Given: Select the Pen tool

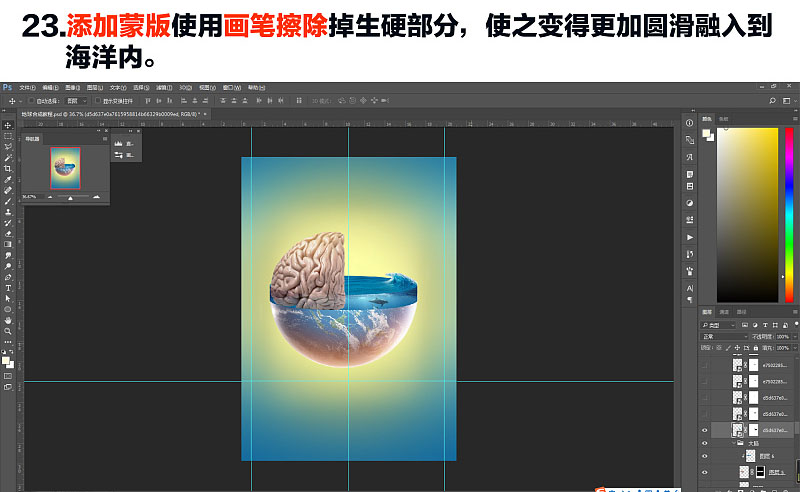Looking at the screenshot, I should pos(8,277).
